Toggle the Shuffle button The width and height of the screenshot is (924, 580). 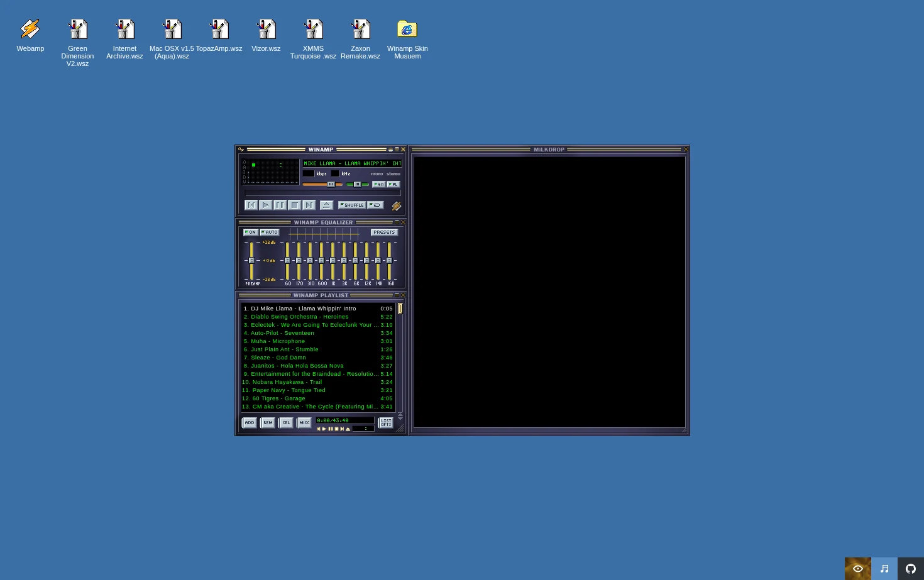(352, 205)
